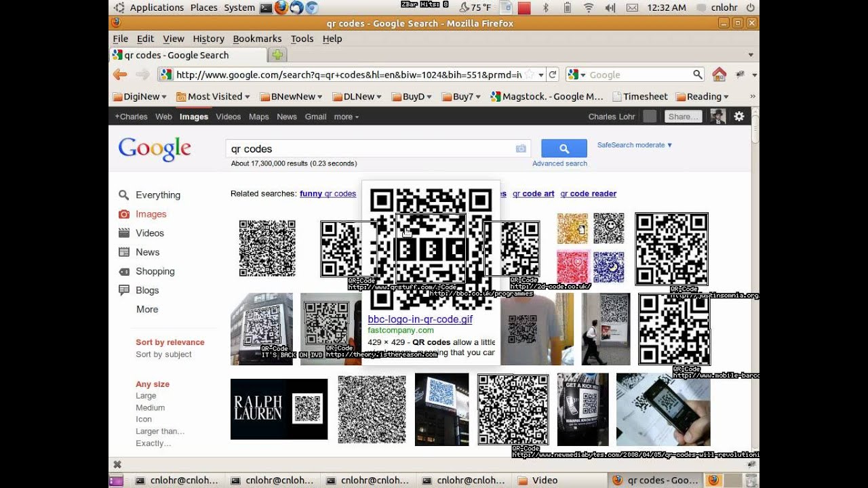Open the Bluetooth indicator
The height and width of the screenshot is (488, 868).
click(545, 7)
